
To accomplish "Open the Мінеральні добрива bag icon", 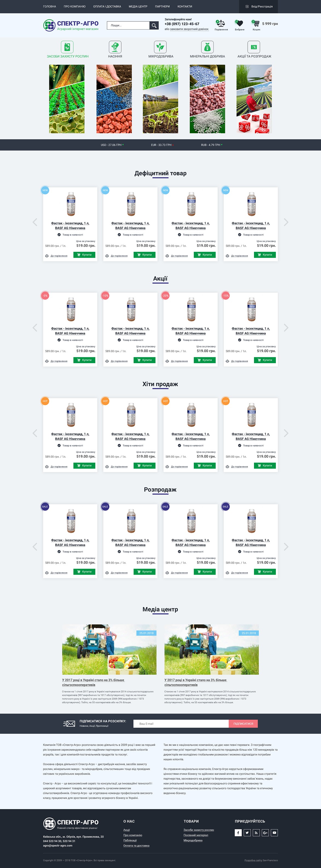I will (x=207, y=47).
